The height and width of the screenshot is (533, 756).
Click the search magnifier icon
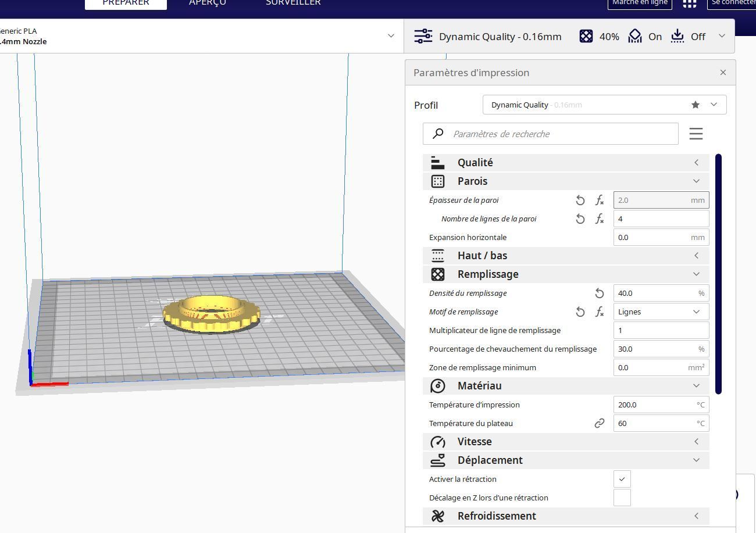438,134
